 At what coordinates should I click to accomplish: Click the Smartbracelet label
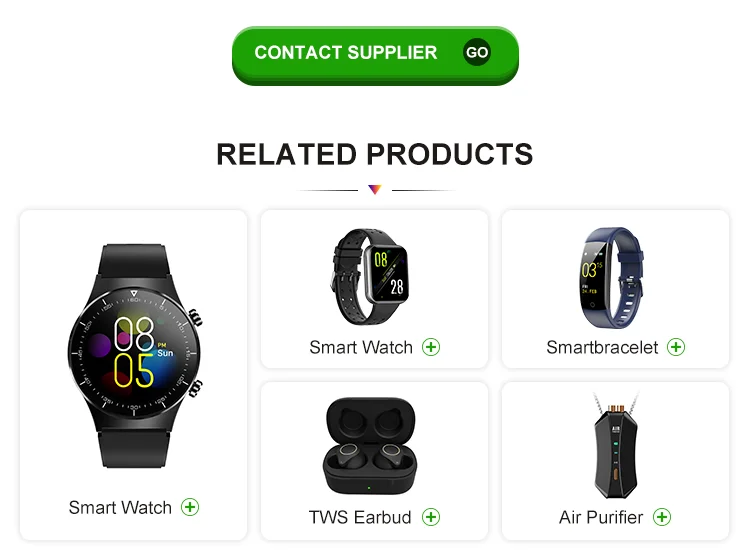pyautogui.click(x=602, y=347)
